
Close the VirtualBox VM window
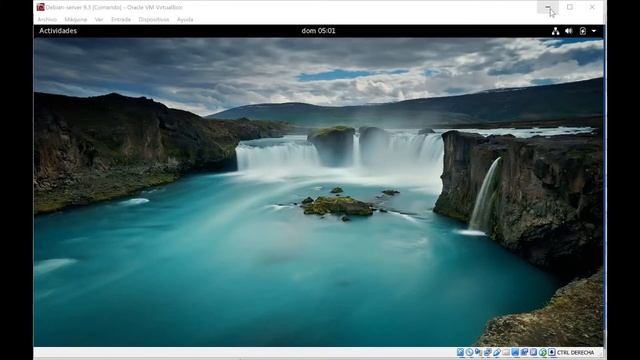(x=592, y=7)
